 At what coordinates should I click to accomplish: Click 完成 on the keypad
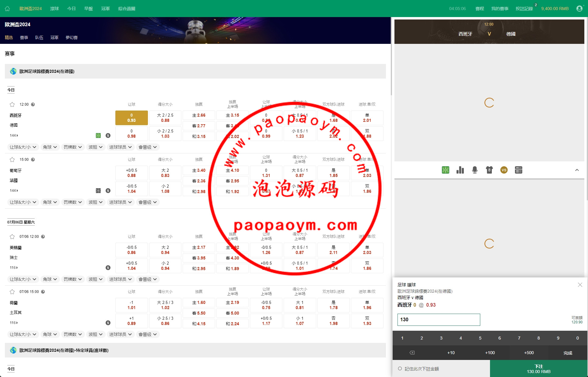(568, 353)
